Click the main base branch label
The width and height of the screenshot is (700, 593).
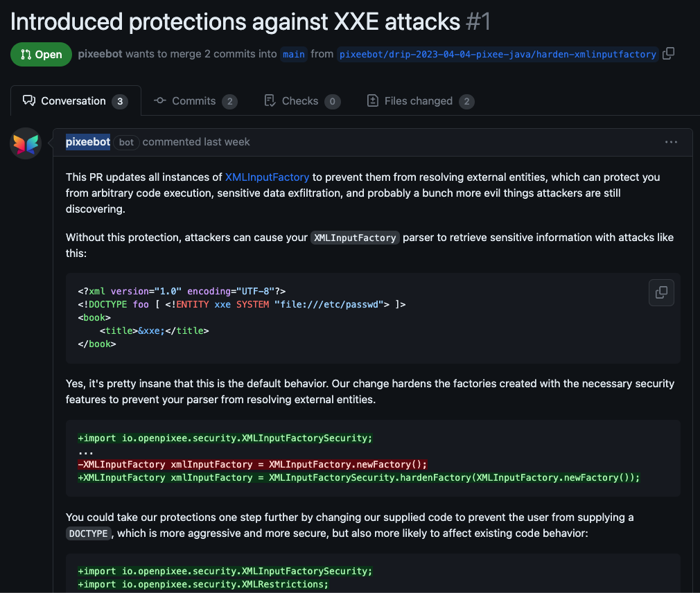pyautogui.click(x=294, y=54)
